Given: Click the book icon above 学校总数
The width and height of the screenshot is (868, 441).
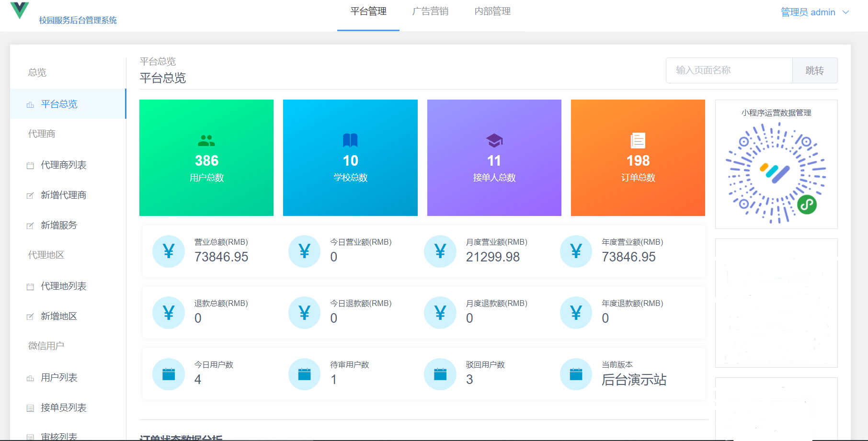Looking at the screenshot, I should click(350, 140).
